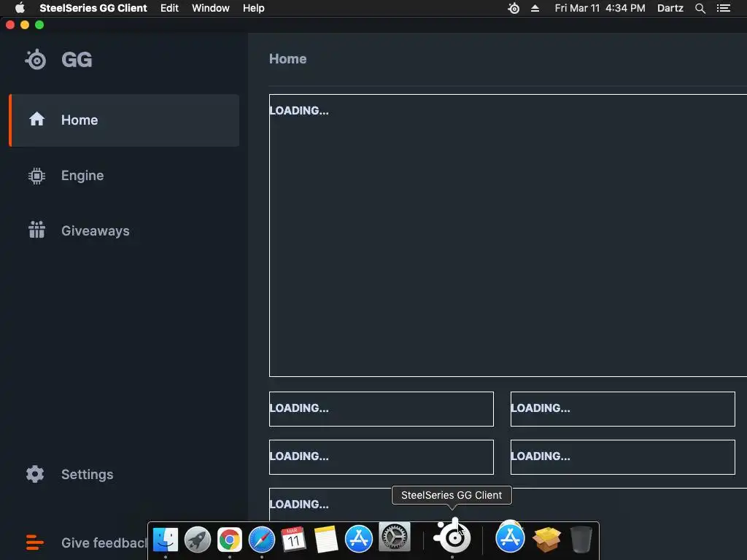Open the Trash in the Dock

click(x=581, y=539)
